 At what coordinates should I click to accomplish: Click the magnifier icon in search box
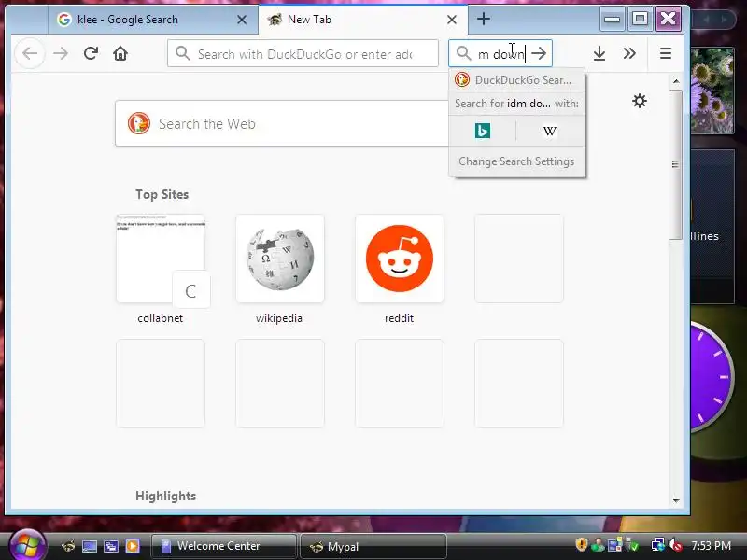tap(463, 53)
